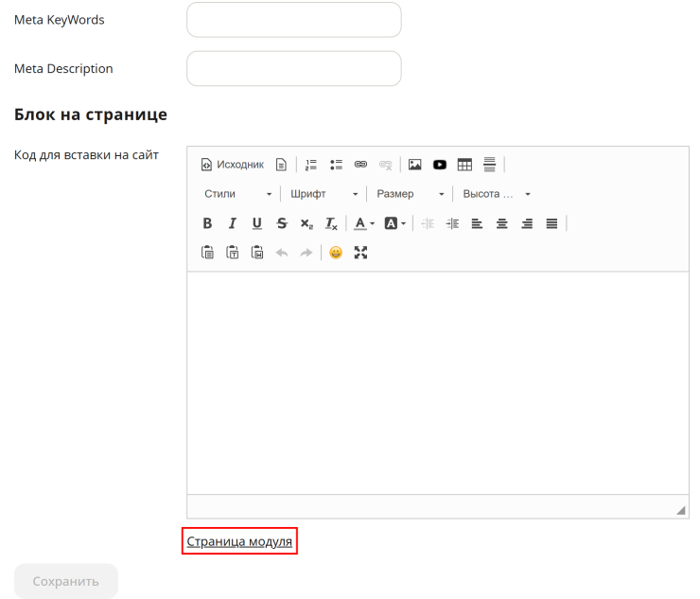Open the Шрифт font dropdown

click(324, 194)
